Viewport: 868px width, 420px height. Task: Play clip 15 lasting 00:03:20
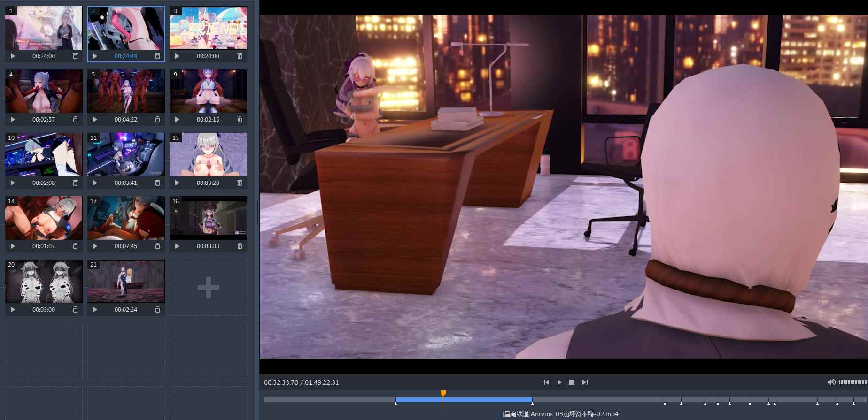tap(177, 183)
